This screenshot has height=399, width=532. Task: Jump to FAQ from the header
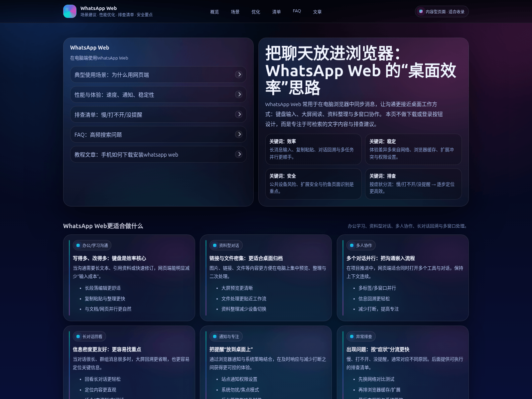[x=297, y=11]
